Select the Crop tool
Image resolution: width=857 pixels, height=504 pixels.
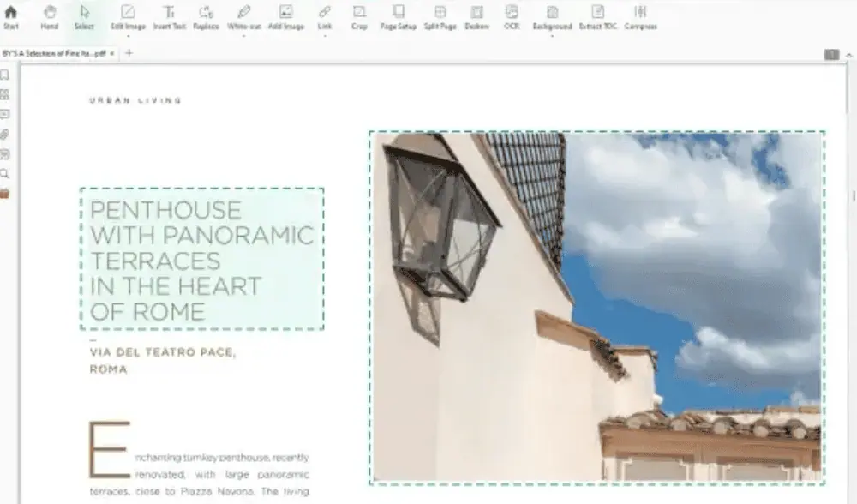point(359,16)
